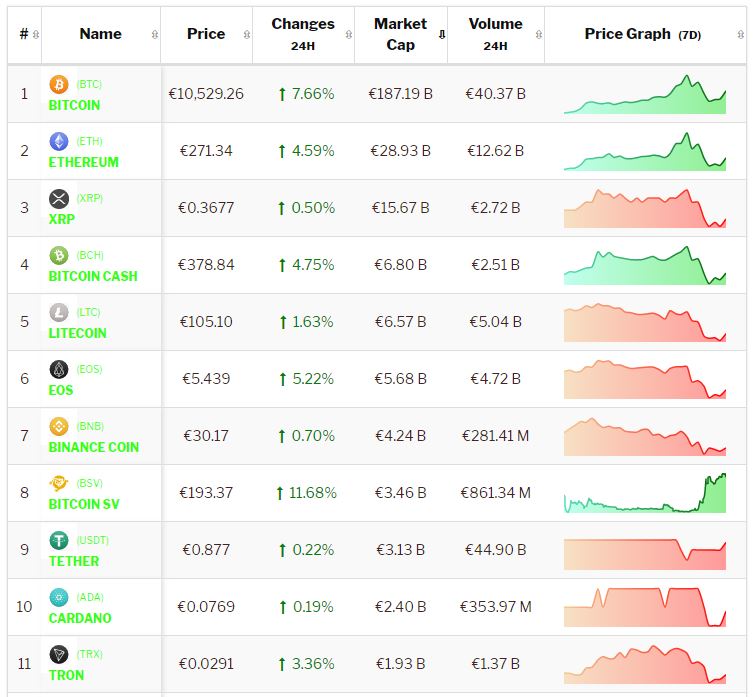Click the Tether green icon

pyautogui.click(x=58, y=541)
